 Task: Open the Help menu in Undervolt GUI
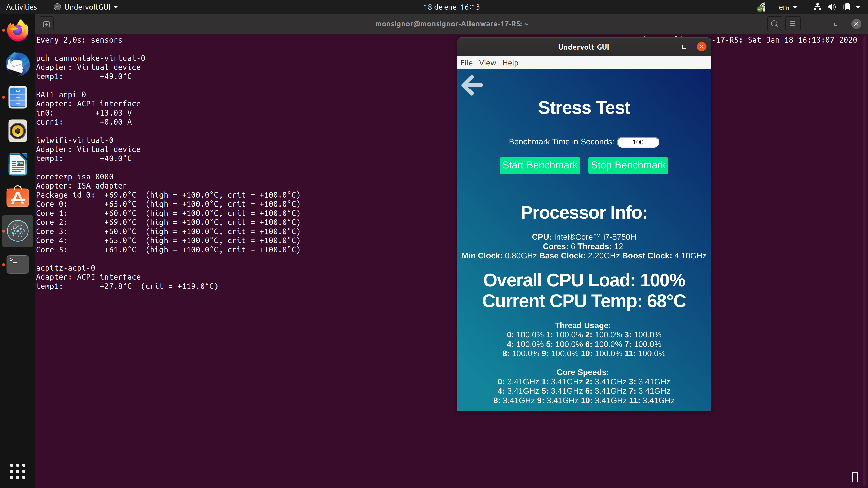click(x=510, y=63)
